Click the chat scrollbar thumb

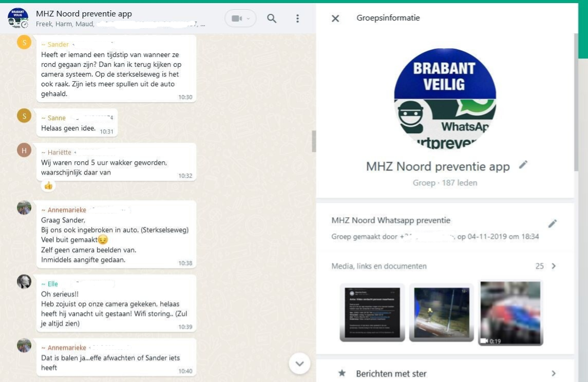coord(314,141)
